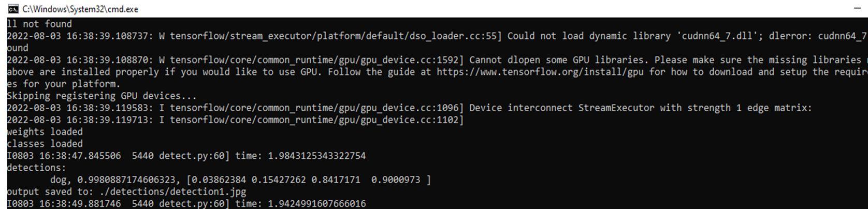This screenshot has height=209, width=868.
Task: Click the gpu_device.cc:1592 warning reference
Action: (410, 60)
